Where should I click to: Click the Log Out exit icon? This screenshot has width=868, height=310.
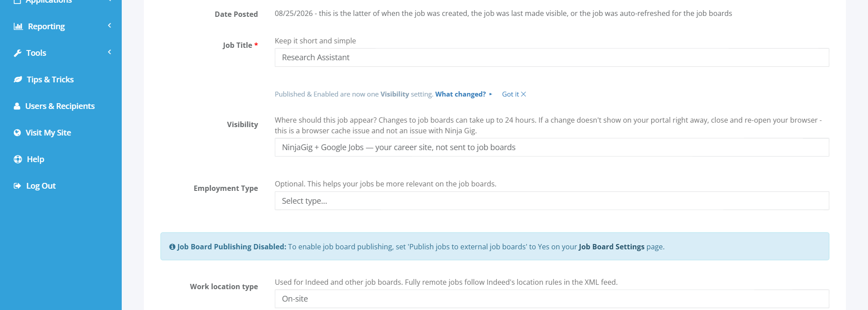pos(17,186)
